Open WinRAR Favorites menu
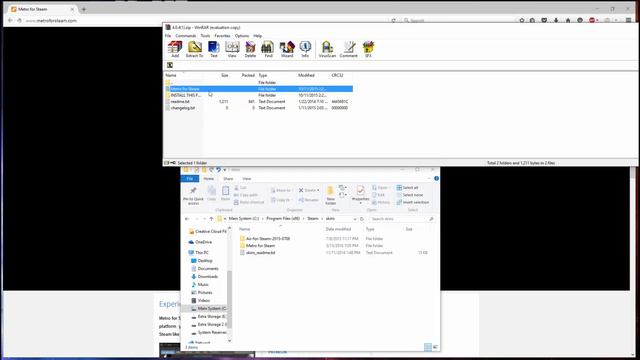 coord(222,36)
